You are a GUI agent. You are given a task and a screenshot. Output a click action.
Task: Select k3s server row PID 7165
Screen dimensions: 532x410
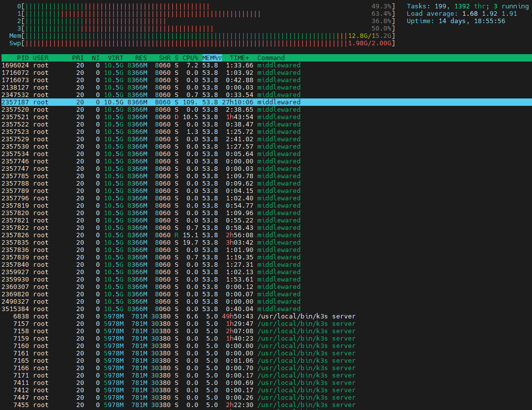(x=266, y=361)
